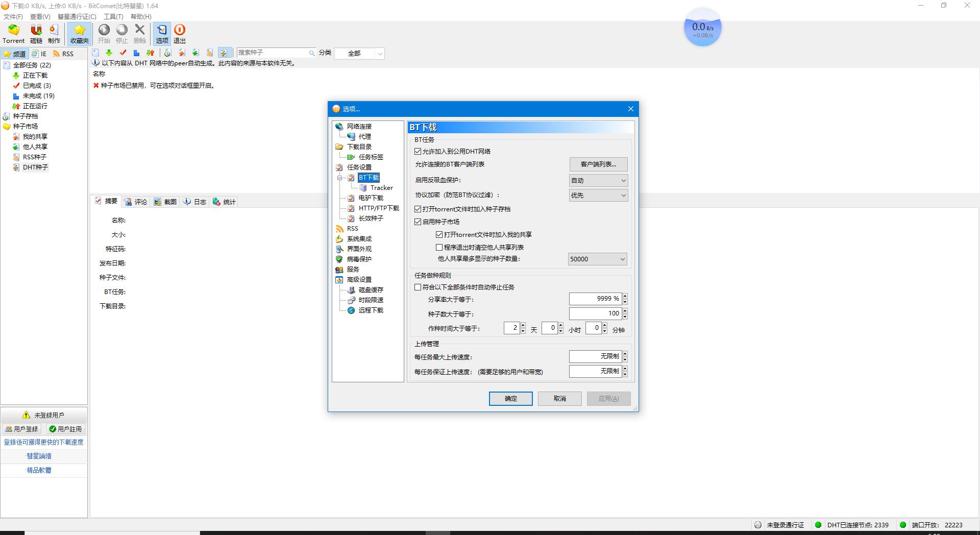
Task: Select 代理 proxy in options tree
Action: point(364,136)
